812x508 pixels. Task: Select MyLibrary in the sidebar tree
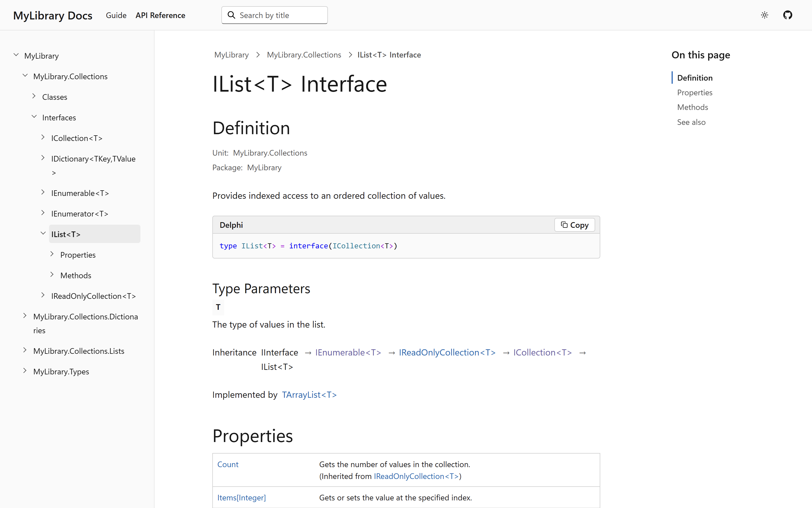pyautogui.click(x=41, y=56)
